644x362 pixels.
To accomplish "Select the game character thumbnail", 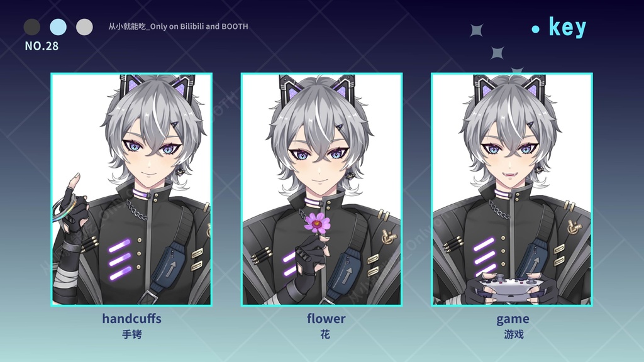I will tap(512, 190).
